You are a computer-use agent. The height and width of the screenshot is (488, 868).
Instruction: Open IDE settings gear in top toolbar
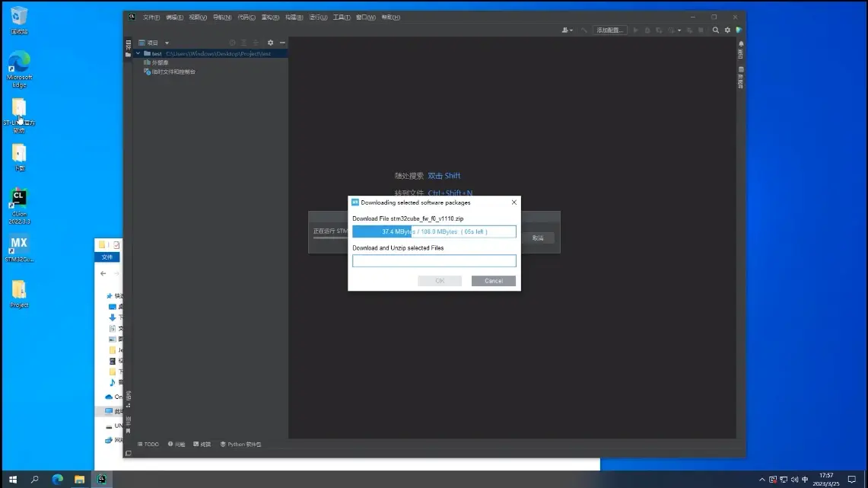[x=727, y=30]
